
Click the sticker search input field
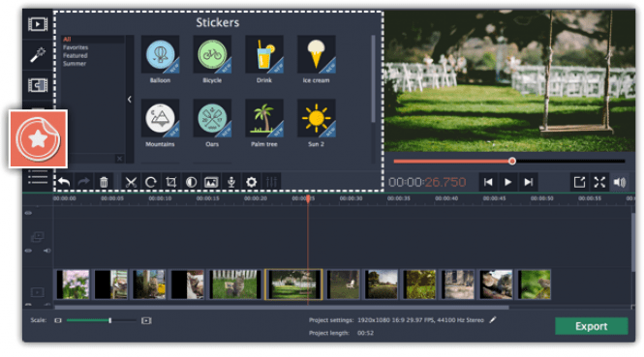click(92, 159)
